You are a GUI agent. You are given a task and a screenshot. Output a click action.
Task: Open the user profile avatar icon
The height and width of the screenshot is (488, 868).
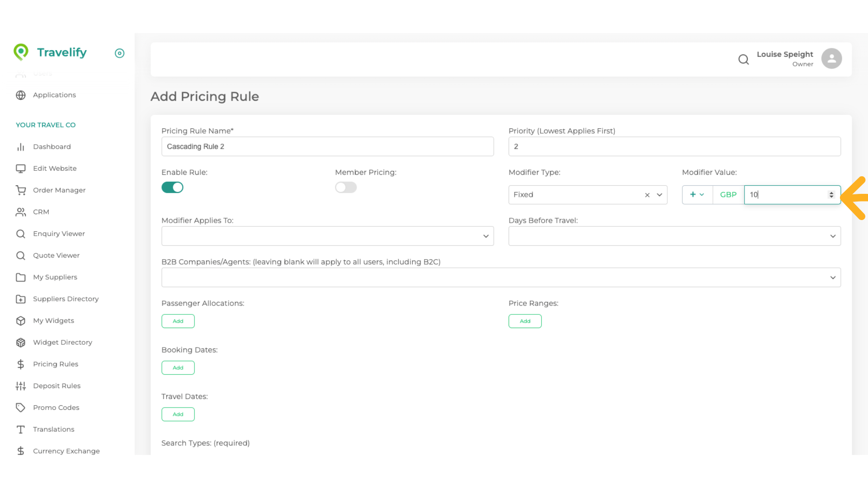pos(831,59)
